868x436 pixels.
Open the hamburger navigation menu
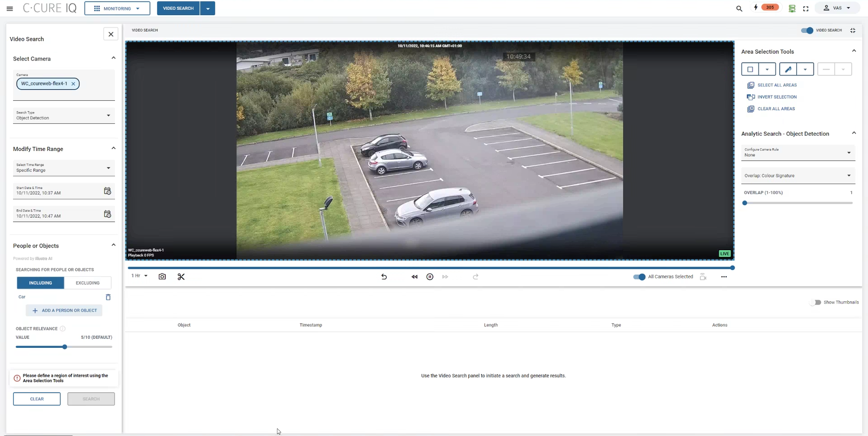point(9,8)
